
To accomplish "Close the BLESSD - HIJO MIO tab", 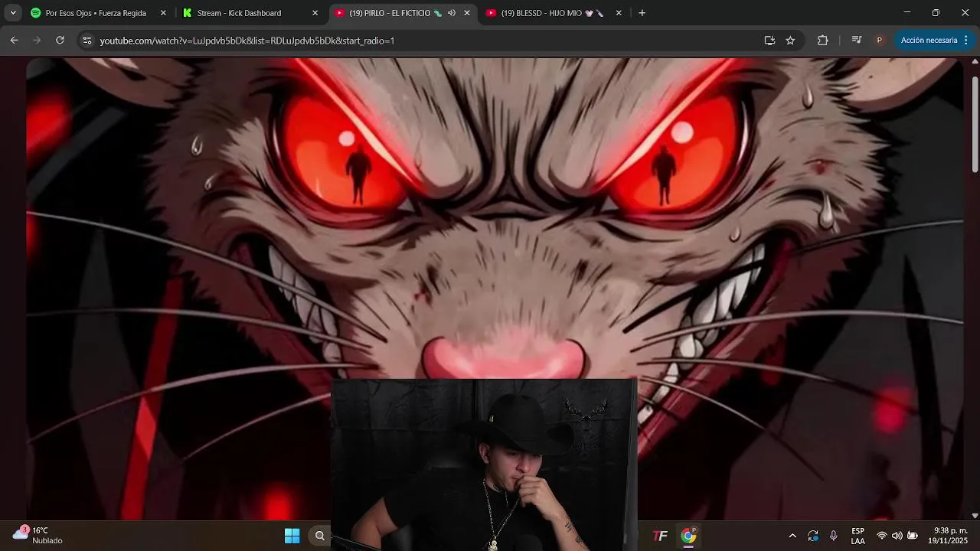I will pyautogui.click(x=619, y=13).
